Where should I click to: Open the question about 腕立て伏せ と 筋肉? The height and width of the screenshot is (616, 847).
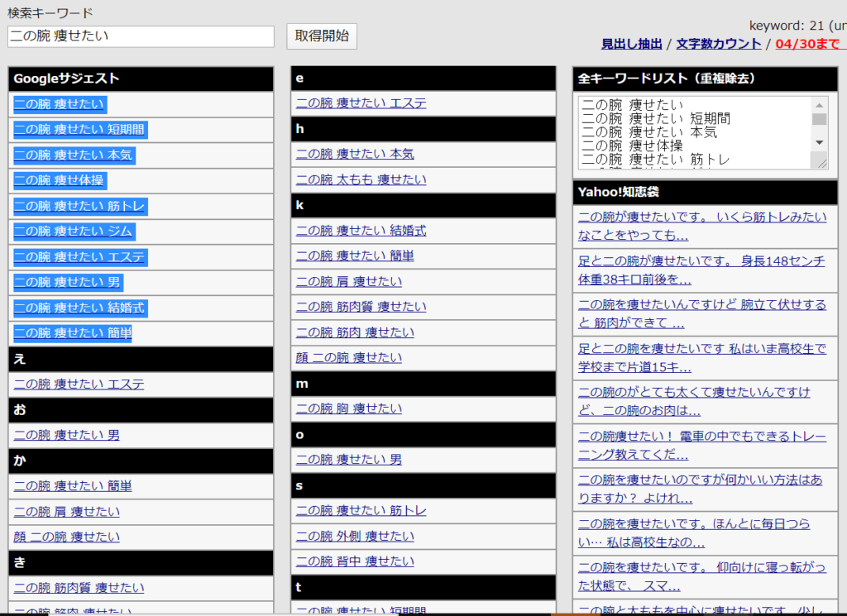(703, 314)
